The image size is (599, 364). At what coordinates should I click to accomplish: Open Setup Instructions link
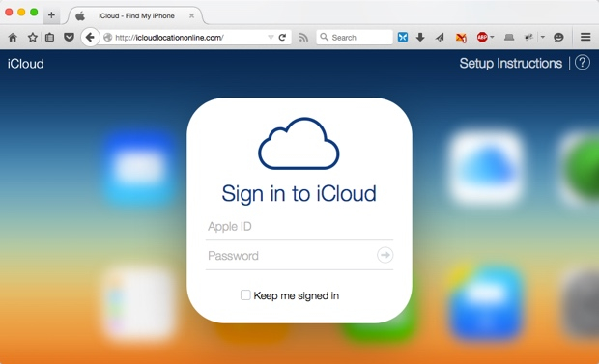tap(510, 63)
